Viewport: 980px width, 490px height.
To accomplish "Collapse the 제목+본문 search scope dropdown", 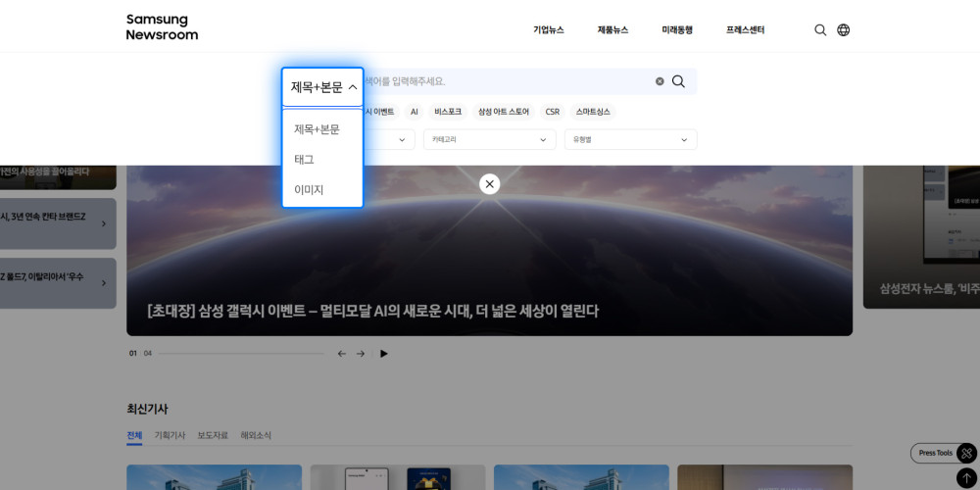I will coord(322,87).
